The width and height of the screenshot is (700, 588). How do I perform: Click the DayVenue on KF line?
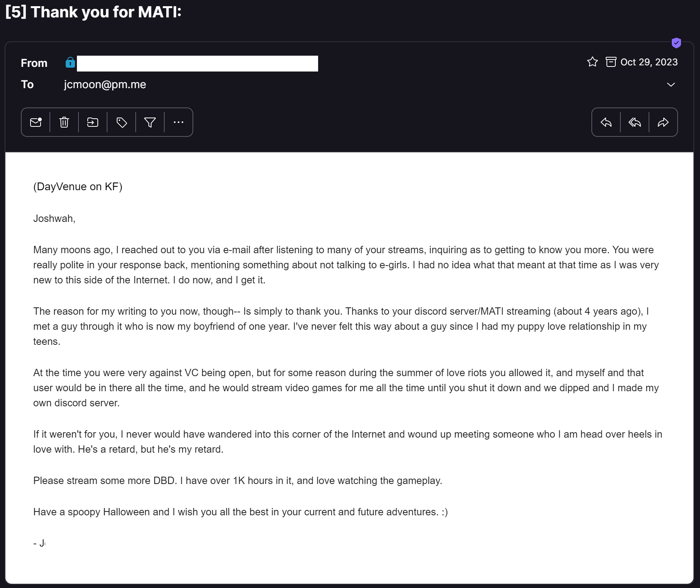[78, 187]
